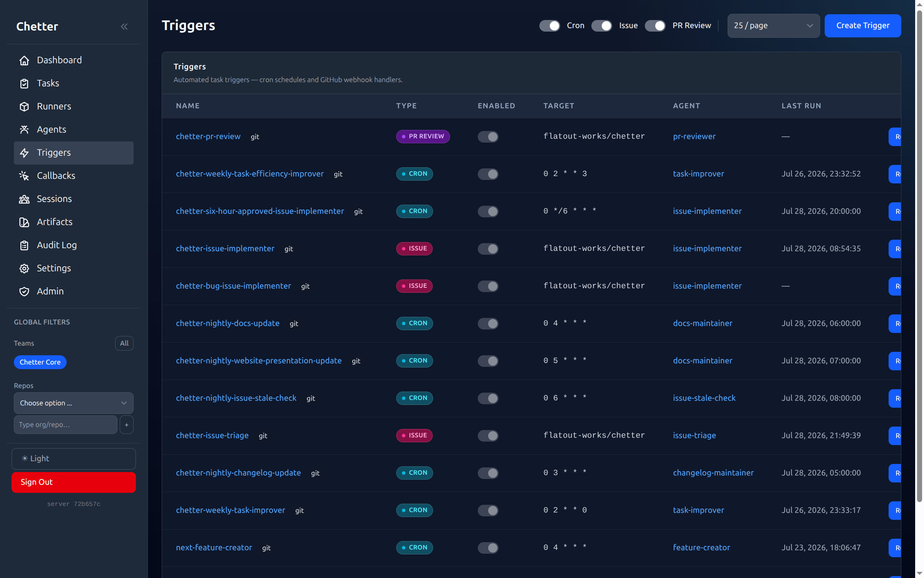Open the feature-creator agent link
The width and height of the screenshot is (924, 578).
(x=701, y=548)
